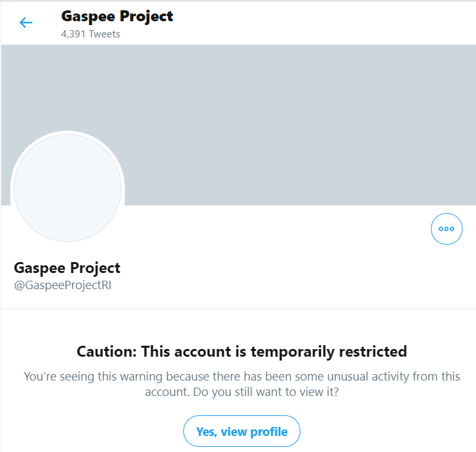Click the header title 'Gaspee Project'
Image resolution: width=476 pixels, height=452 pixels.
(x=117, y=16)
